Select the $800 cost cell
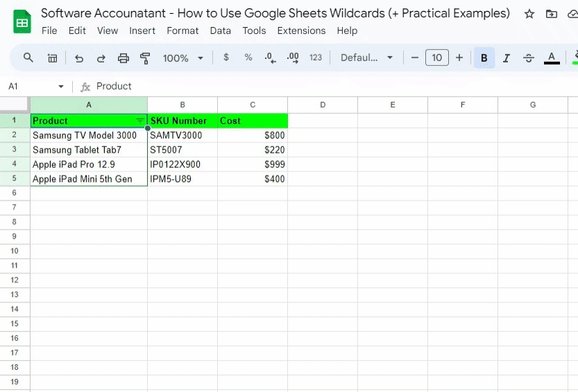Viewport: 578px width, 392px height. tap(253, 135)
